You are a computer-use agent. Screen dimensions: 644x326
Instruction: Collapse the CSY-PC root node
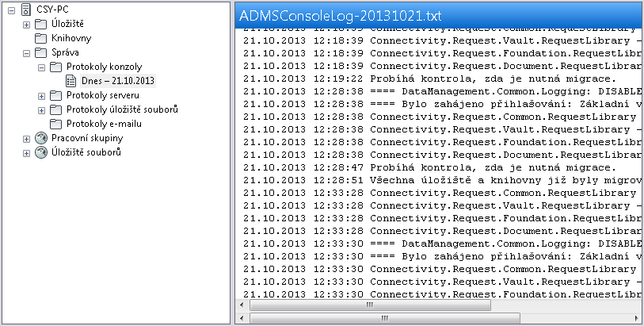tap(12, 10)
